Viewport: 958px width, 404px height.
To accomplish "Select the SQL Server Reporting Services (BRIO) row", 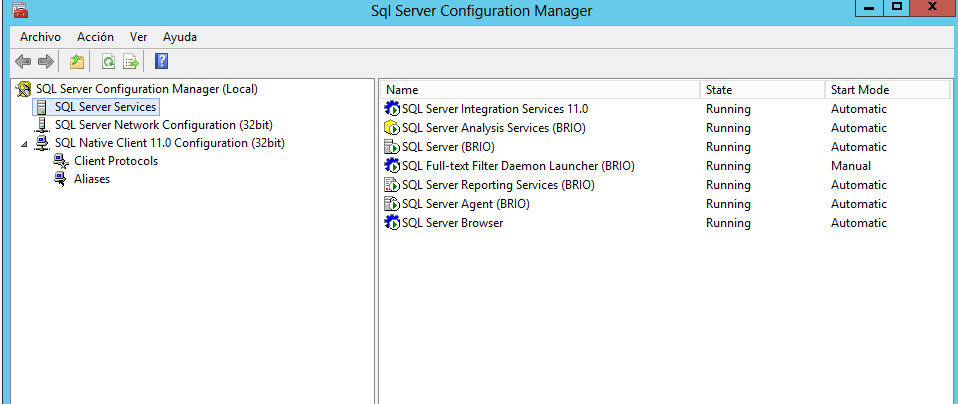I will click(x=497, y=185).
